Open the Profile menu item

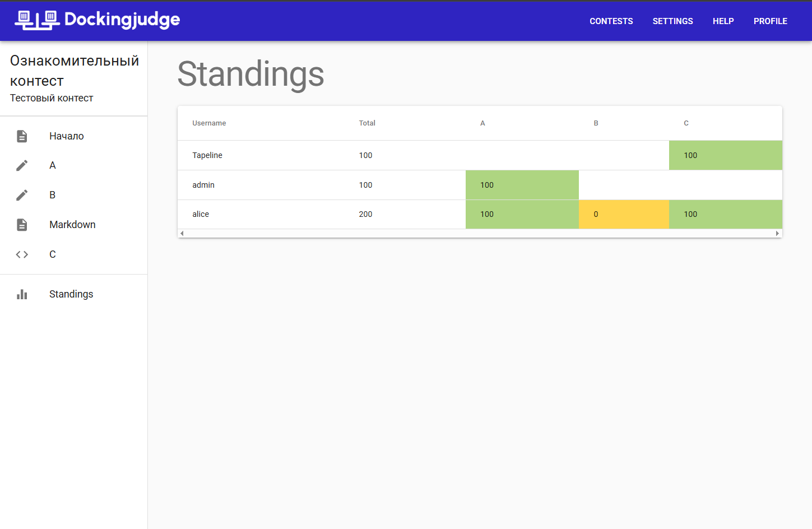[770, 21]
